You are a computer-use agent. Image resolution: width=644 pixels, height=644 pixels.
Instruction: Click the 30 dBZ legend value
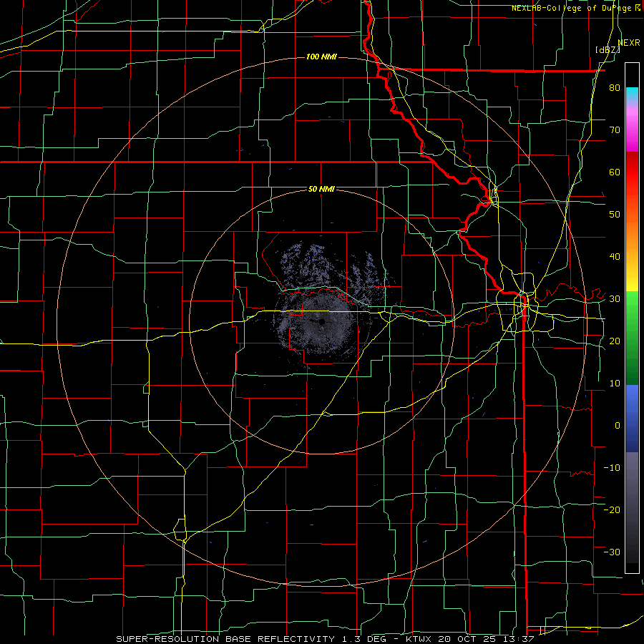[x=615, y=299]
